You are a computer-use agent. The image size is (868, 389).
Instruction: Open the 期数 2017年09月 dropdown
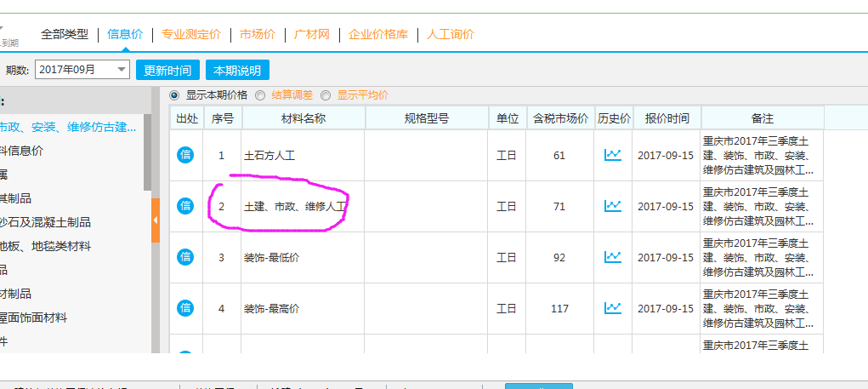coord(82,70)
